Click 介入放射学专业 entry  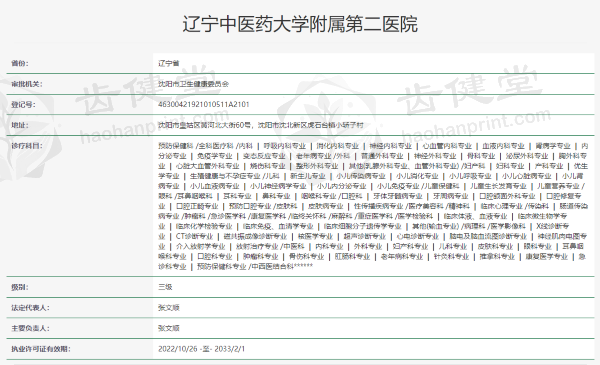201,246
